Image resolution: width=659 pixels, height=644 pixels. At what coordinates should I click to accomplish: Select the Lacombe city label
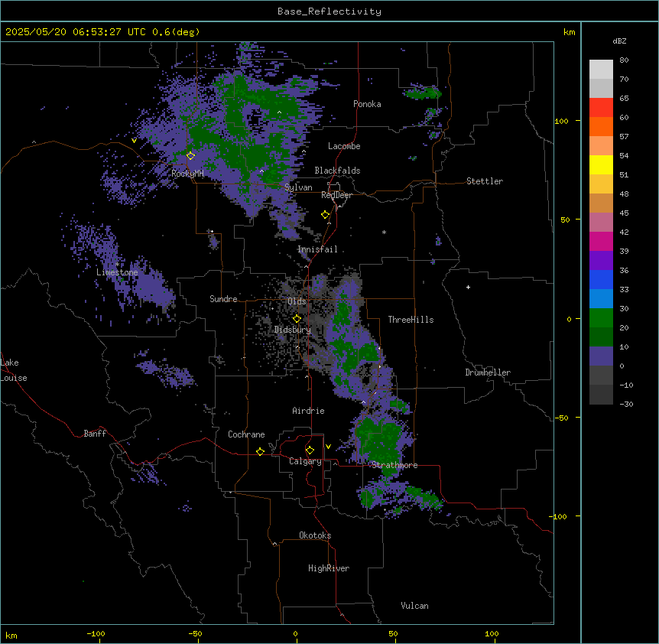point(344,146)
